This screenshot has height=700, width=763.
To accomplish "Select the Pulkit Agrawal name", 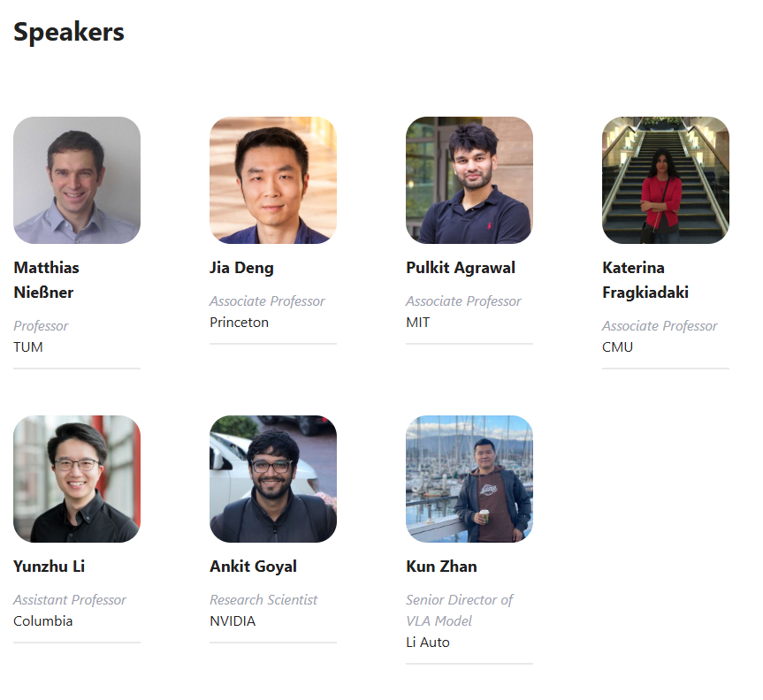I will 461,267.
